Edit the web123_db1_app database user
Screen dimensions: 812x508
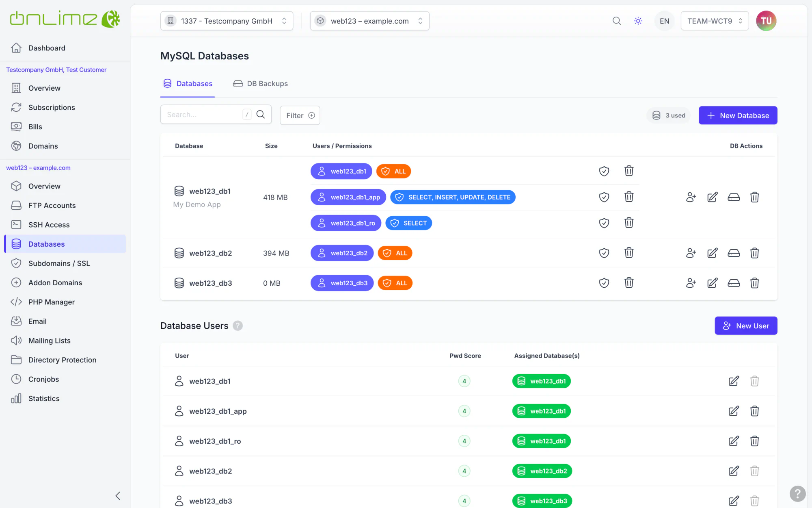click(734, 411)
